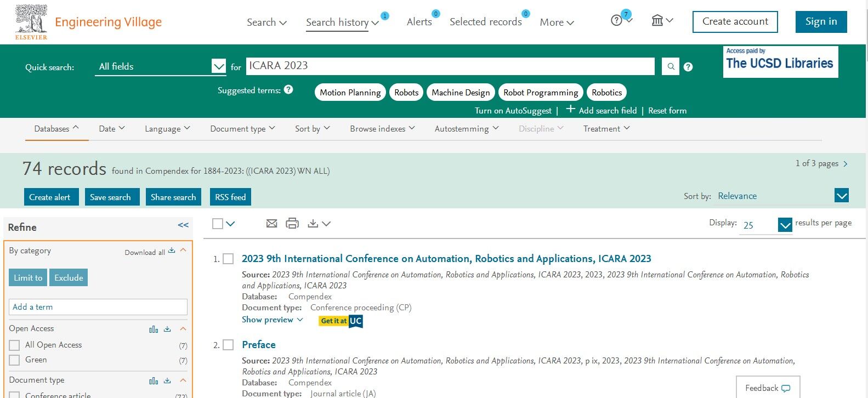Open Date filter tab
Viewport: 868px width, 398px height.
tap(112, 129)
